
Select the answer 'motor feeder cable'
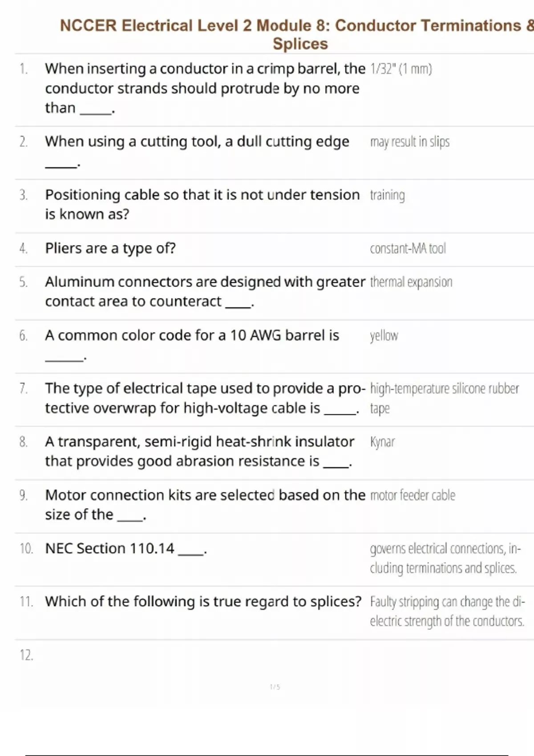pyautogui.click(x=413, y=495)
